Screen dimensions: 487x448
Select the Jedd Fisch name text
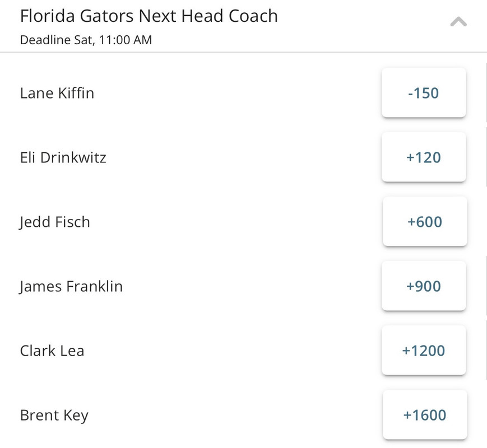coord(55,222)
